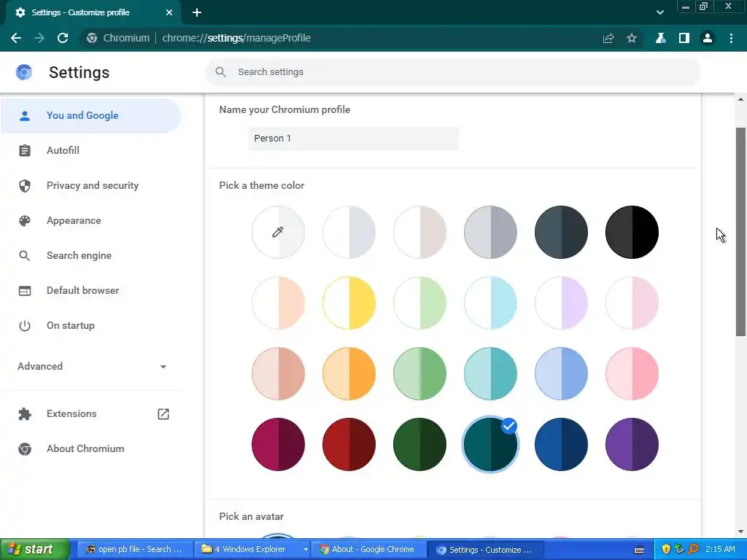Select the light lavender theme color

[x=561, y=303]
